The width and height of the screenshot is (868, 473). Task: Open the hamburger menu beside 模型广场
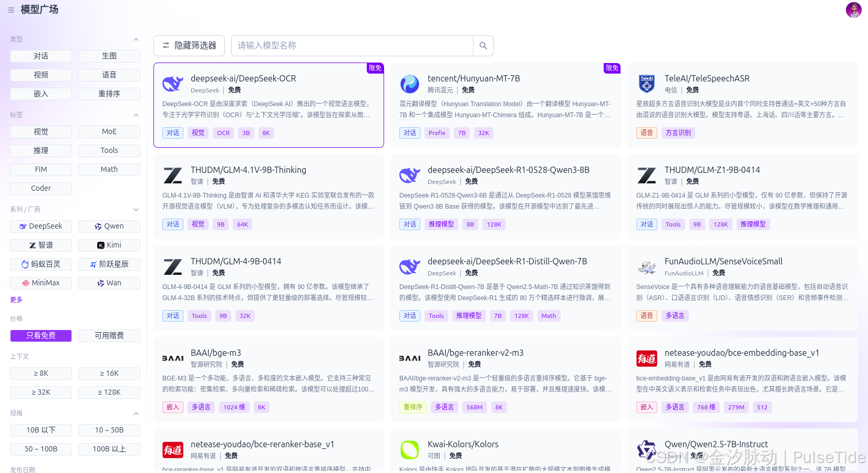point(11,9)
